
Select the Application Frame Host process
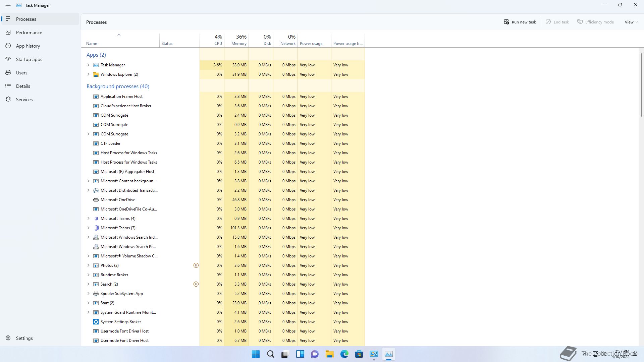(223, 97)
